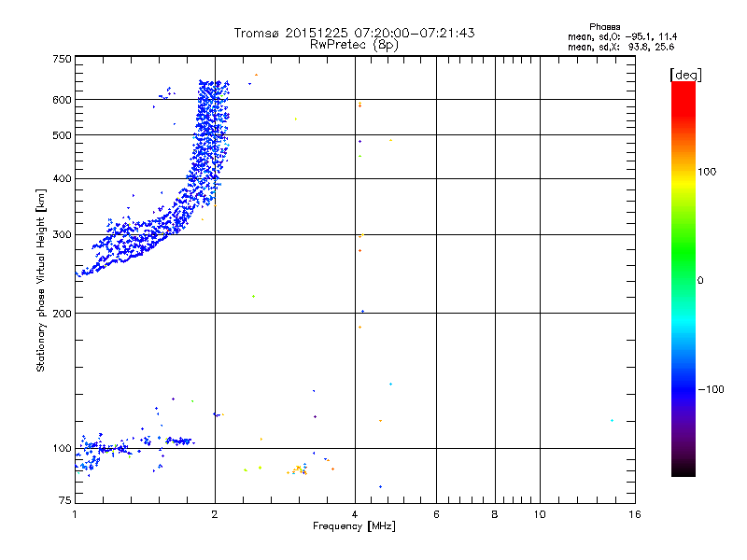Click the x-axis tick label '8'

click(x=495, y=514)
